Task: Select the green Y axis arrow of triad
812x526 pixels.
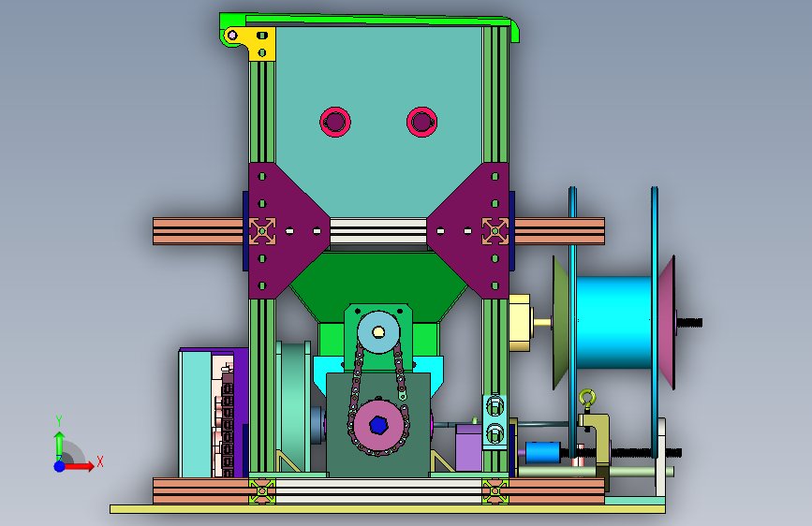Action: click(x=59, y=444)
